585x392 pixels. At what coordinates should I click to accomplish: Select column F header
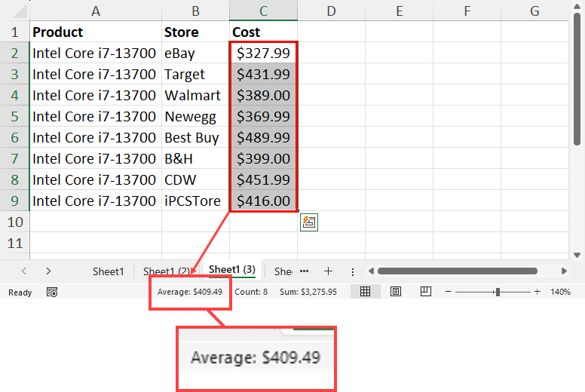click(x=467, y=11)
